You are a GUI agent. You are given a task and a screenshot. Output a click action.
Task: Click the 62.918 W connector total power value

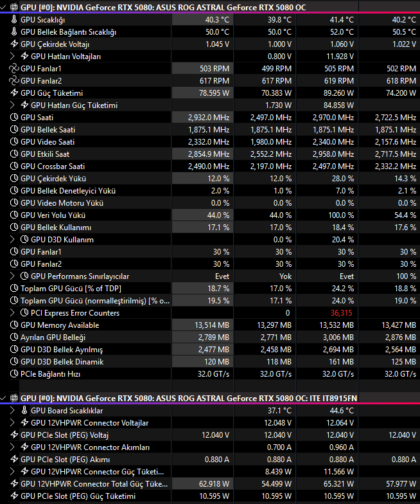(214, 483)
